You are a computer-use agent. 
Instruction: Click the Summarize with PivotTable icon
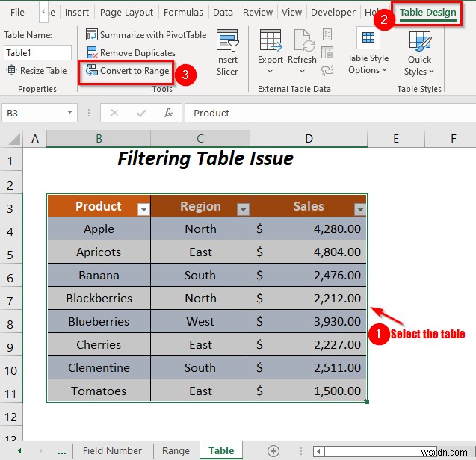pyautogui.click(x=92, y=34)
